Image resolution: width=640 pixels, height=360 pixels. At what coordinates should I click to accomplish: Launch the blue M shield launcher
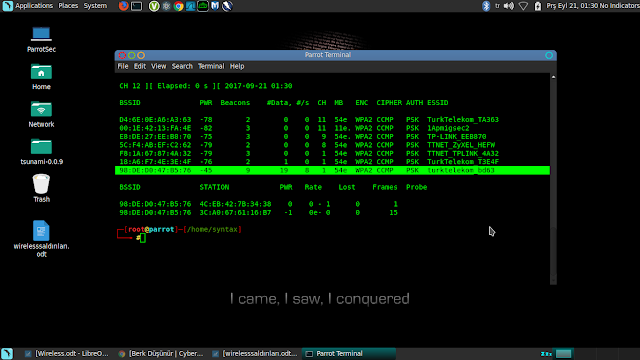click(215, 6)
